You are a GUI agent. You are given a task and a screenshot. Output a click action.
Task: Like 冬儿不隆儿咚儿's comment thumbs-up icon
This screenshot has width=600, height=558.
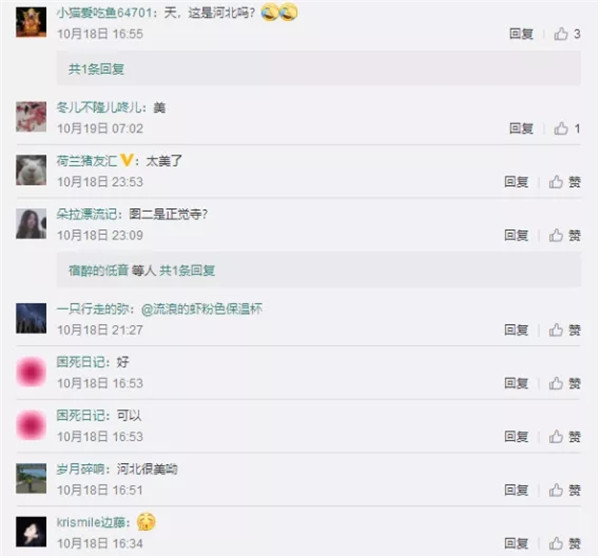click(x=561, y=128)
